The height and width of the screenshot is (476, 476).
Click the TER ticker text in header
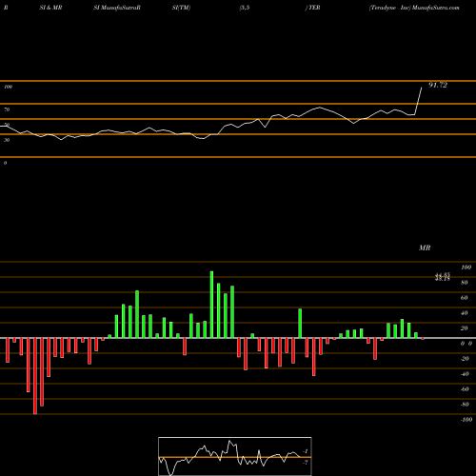click(314, 8)
